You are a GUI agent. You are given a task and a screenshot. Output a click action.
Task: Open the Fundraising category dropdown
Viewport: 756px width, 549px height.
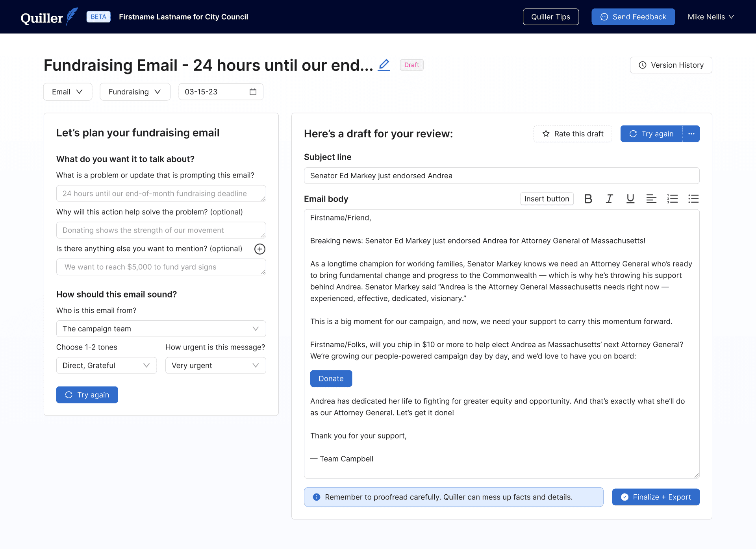tap(135, 92)
